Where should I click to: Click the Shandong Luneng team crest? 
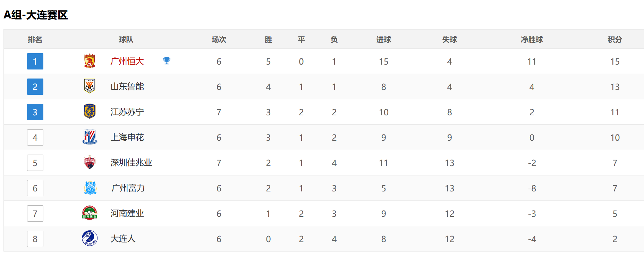[x=90, y=86]
